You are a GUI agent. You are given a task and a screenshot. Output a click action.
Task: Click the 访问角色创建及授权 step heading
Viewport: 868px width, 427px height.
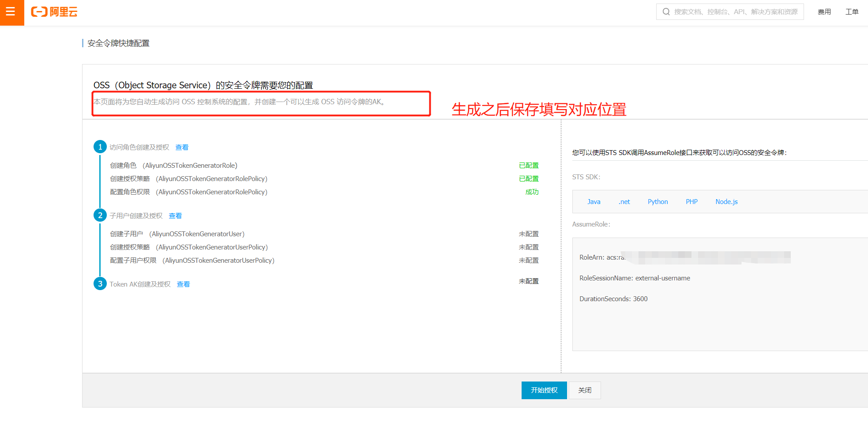pos(139,147)
